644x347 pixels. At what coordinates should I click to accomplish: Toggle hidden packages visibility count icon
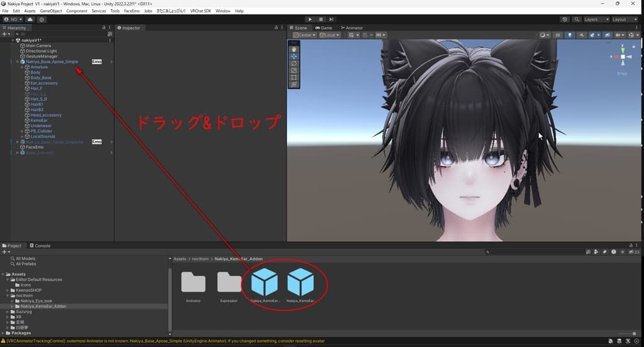click(634, 251)
